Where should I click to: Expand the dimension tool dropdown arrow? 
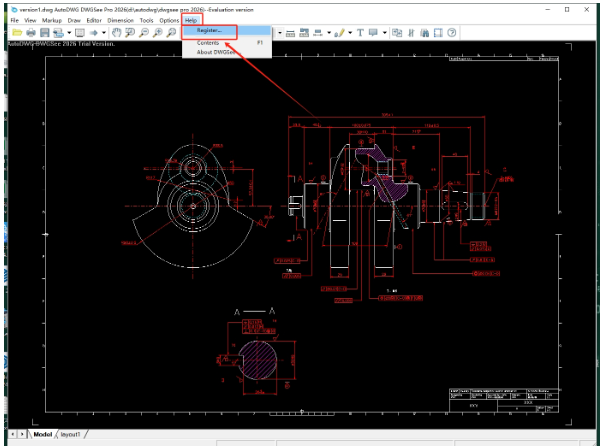pos(329,33)
